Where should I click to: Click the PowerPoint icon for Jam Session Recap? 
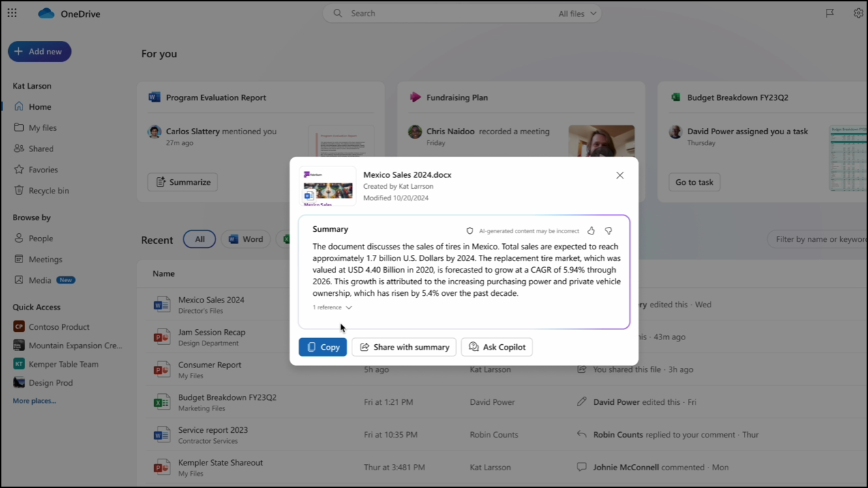pyautogui.click(x=162, y=337)
